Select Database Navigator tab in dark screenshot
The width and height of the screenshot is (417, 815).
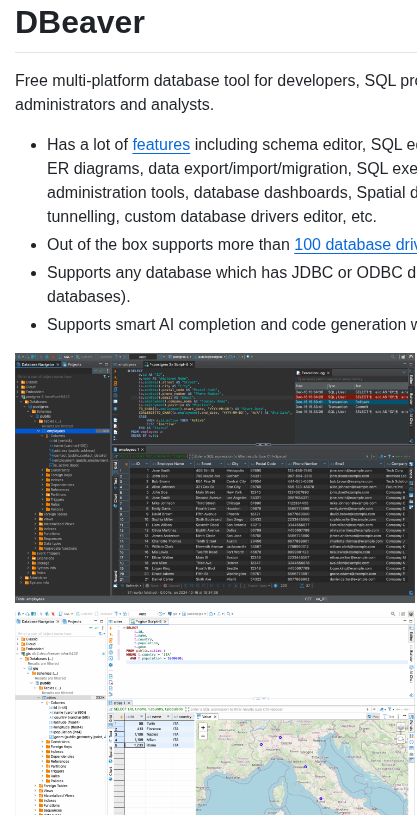38,364
